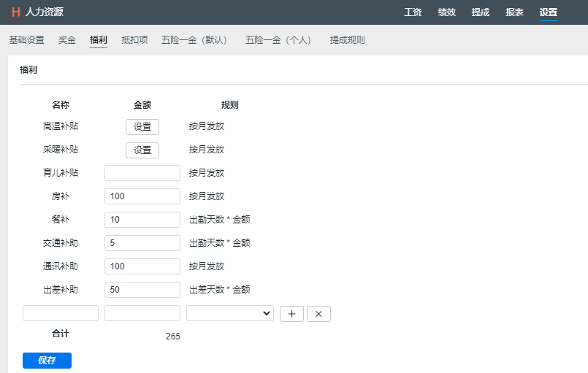Click 设置 button for 高温补贴
The width and height of the screenshot is (588, 373).
point(142,127)
